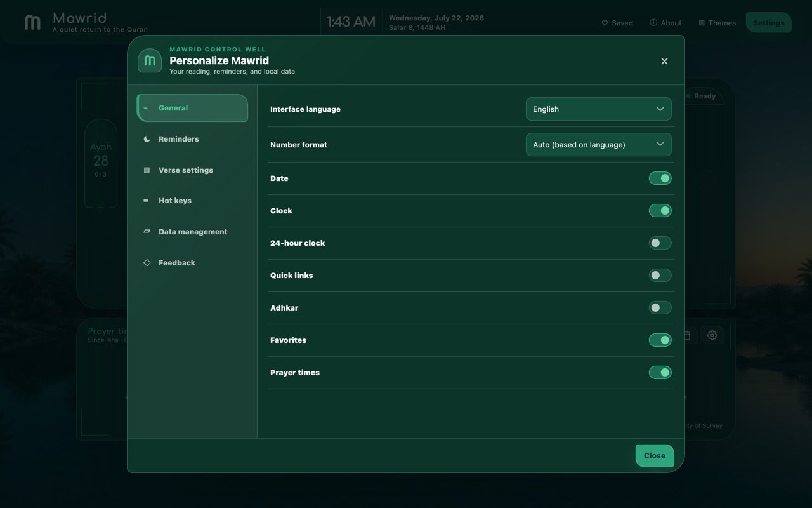Click the General tab icon
Image resolution: width=812 pixels, height=508 pixels.
[146, 108]
